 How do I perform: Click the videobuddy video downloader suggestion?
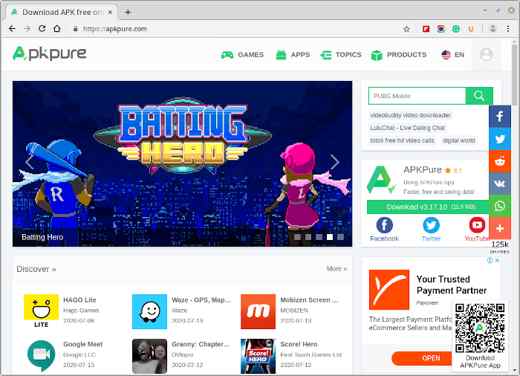point(410,115)
